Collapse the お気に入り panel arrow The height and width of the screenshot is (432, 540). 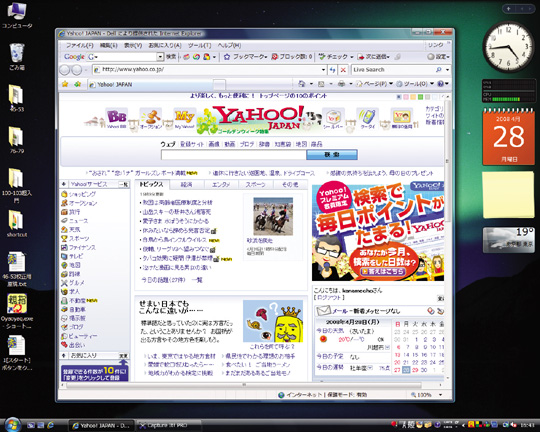coord(64,355)
